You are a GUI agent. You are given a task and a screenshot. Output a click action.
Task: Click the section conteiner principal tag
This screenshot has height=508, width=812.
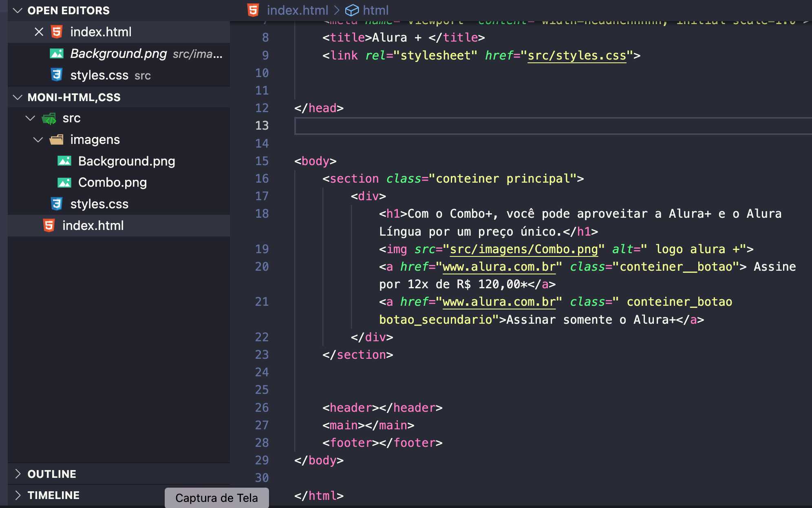click(453, 179)
